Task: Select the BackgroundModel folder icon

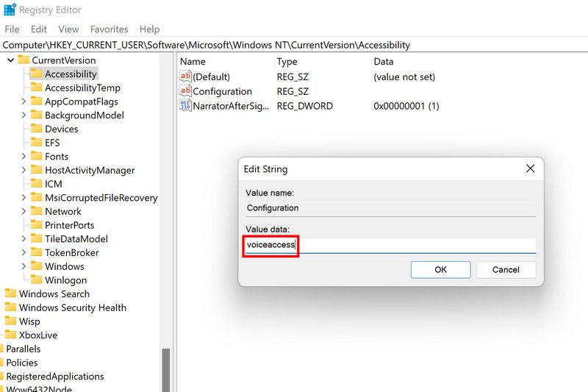Action: pos(36,115)
